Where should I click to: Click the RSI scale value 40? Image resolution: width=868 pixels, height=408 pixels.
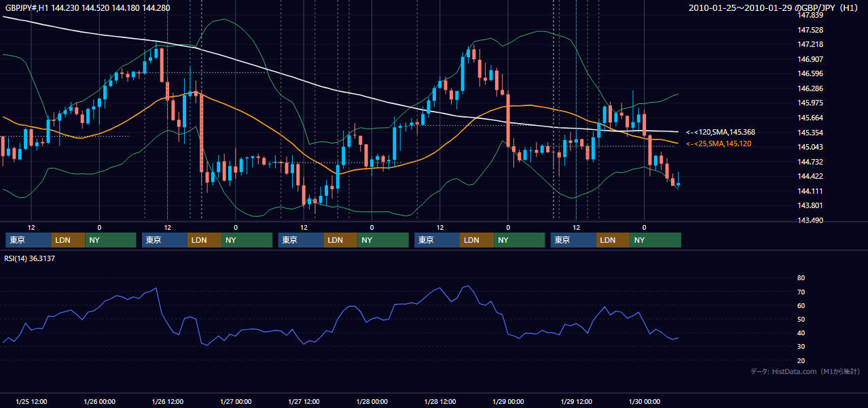(801, 333)
